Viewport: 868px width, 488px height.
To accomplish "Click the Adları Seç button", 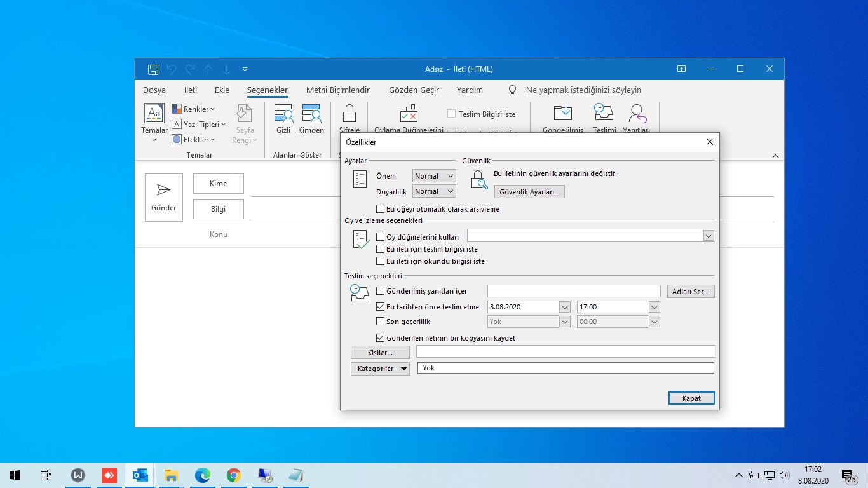I will click(691, 292).
